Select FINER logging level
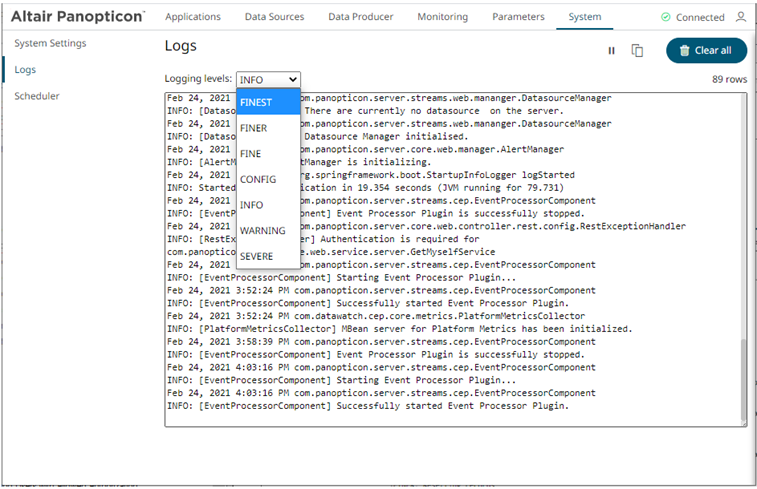The height and width of the screenshot is (489, 757). (x=268, y=128)
